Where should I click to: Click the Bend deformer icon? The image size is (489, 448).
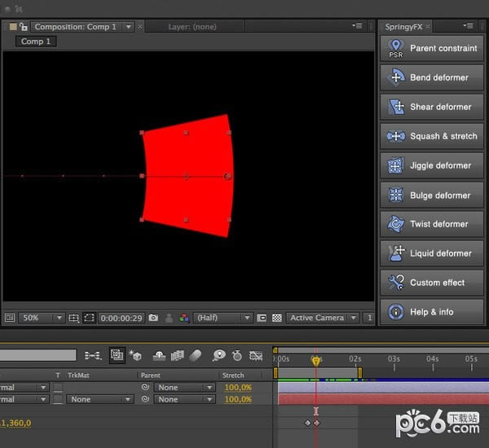[x=396, y=77]
